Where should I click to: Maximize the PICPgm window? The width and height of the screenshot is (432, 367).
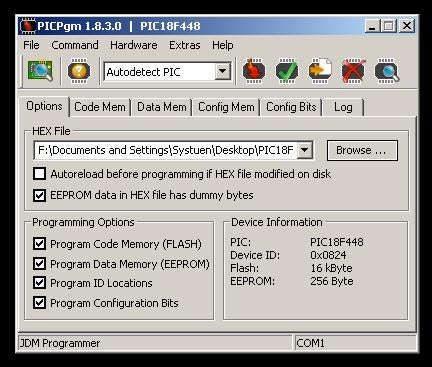(389, 26)
